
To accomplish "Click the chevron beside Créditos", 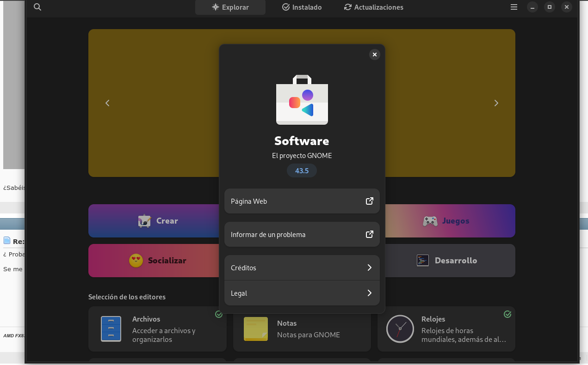I will pyautogui.click(x=369, y=268).
